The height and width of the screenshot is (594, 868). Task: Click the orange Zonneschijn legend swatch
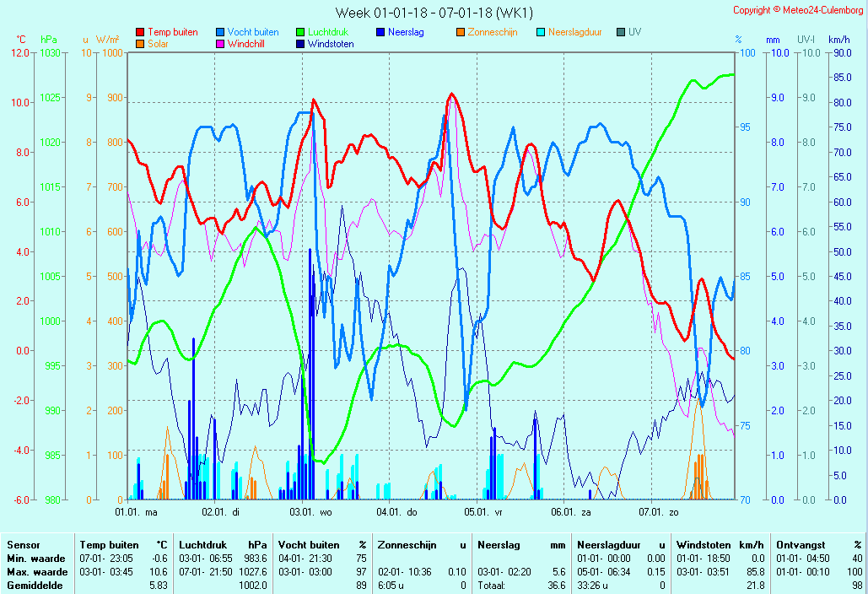coord(461,32)
